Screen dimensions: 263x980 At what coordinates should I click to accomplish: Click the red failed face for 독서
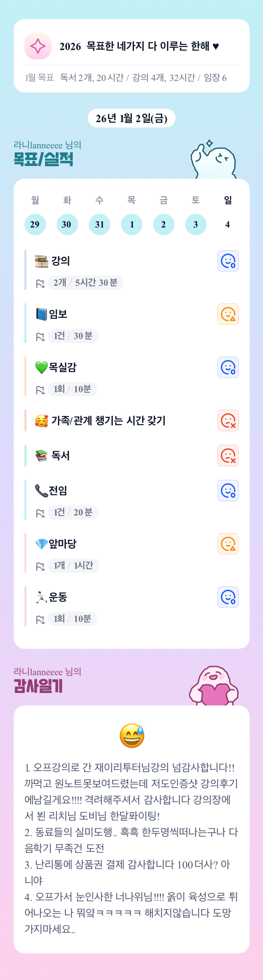228,456
